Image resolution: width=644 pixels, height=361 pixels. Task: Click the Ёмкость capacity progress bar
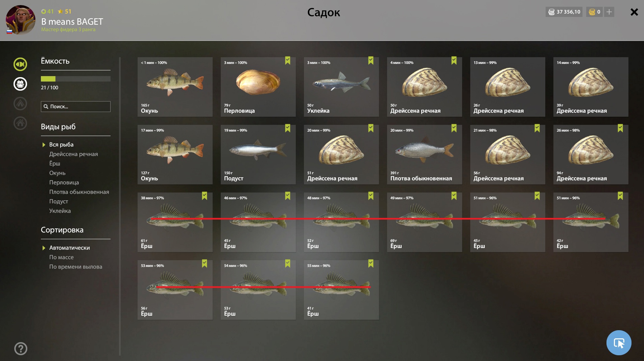76,79
